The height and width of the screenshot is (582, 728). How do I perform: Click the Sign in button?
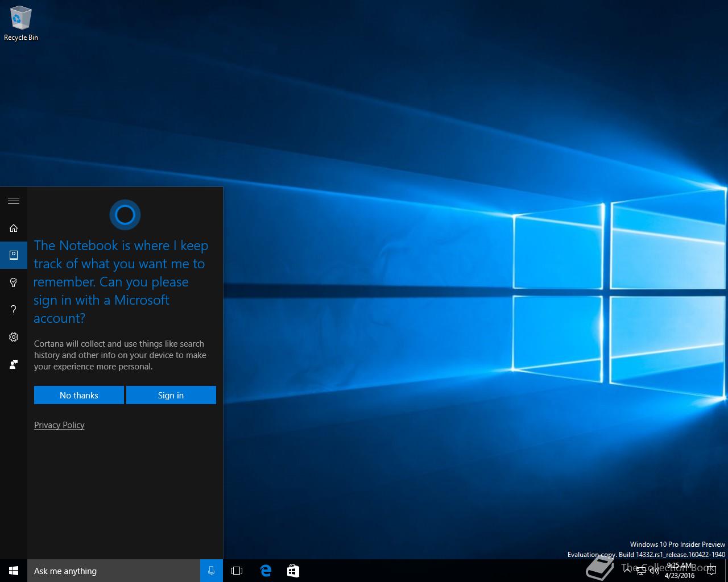click(171, 395)
